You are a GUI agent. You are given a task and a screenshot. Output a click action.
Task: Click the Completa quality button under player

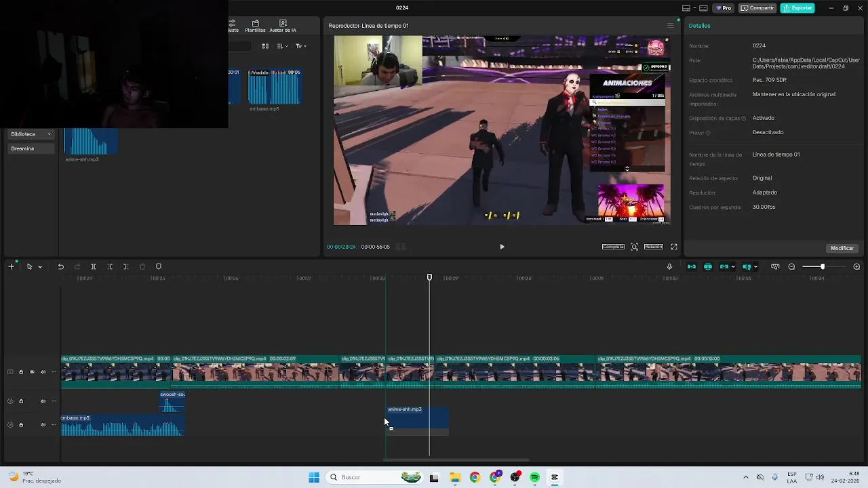click(613, 247)
